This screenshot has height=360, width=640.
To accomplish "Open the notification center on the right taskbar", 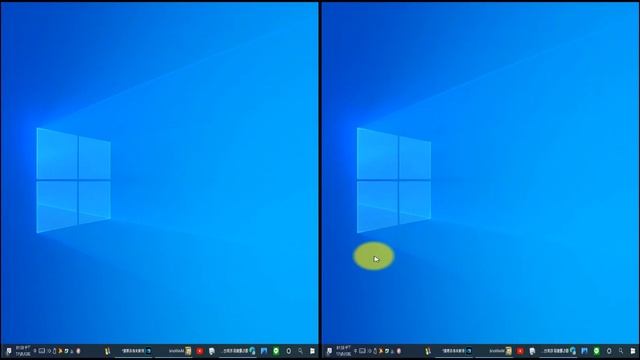I will tap(329, 351).
